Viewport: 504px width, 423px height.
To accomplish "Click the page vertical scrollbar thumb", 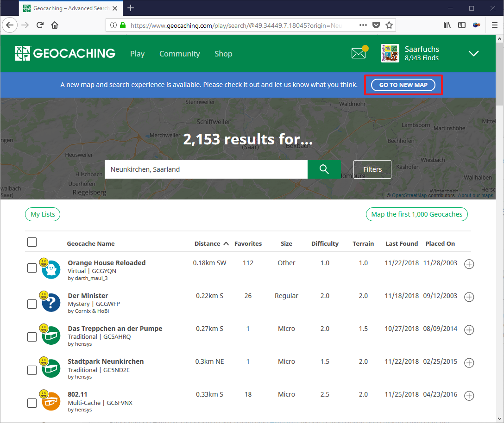I will [x=499, y=74].
